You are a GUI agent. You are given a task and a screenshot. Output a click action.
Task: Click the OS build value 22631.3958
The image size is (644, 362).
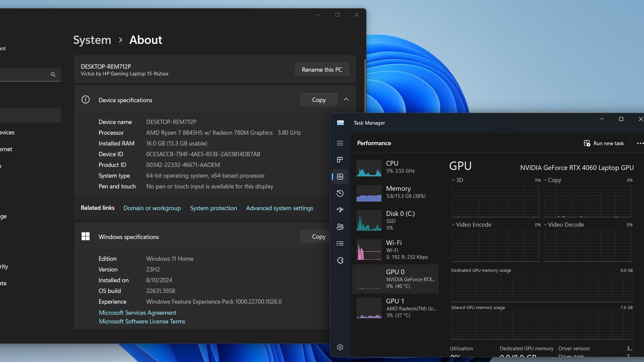tap(160, 291)
